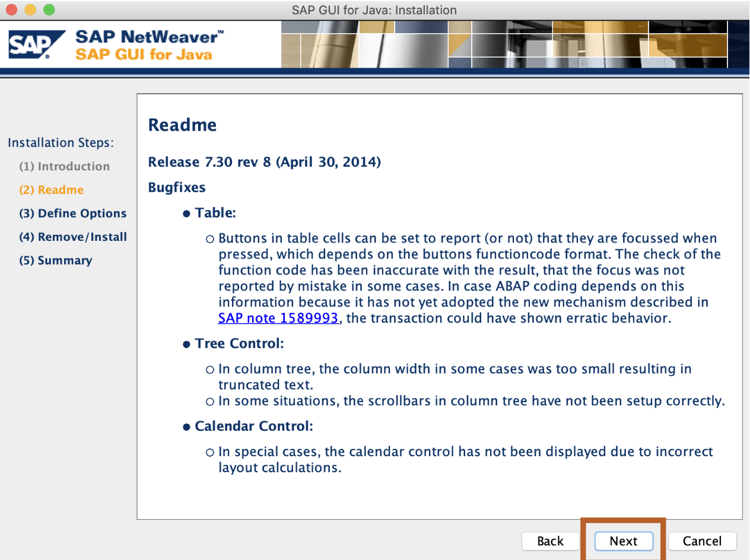Close the installer with the red button
Viewport: 750px width, 560px height.
point(12,10)
